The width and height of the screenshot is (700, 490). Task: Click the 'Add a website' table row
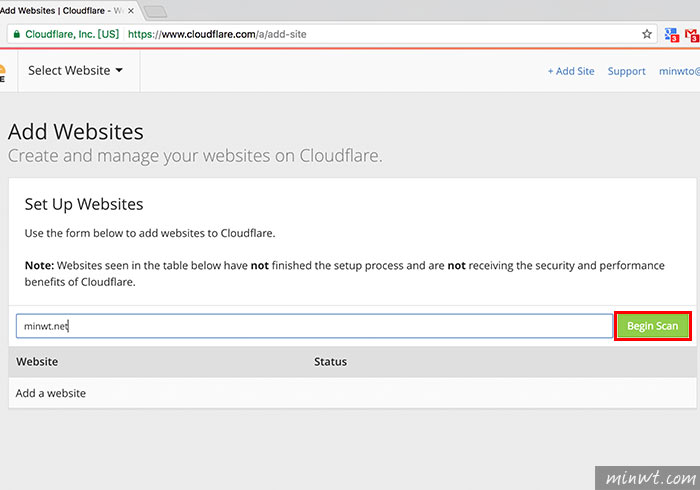pos(352,393)
